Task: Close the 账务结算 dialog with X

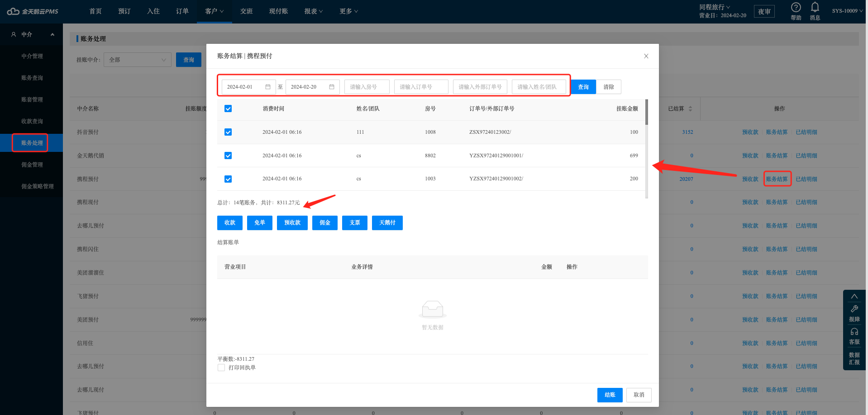Action: [x=646, y=56]
